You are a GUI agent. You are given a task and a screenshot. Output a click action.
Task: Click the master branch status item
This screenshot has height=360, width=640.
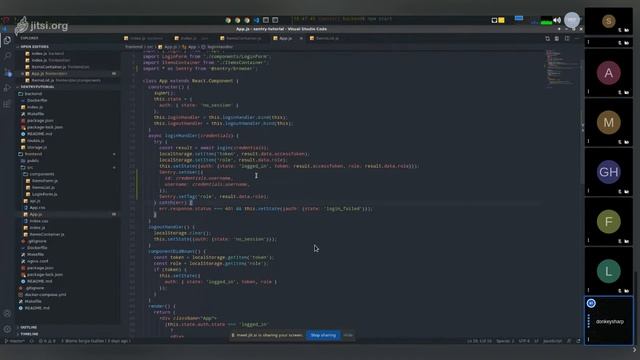(x=14, y=341)
